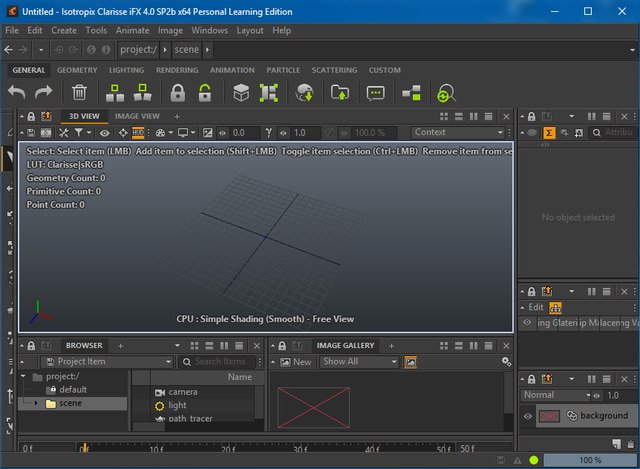640x469 pixels.
Task: Click the globe with arrow icon
Action: 306,93
